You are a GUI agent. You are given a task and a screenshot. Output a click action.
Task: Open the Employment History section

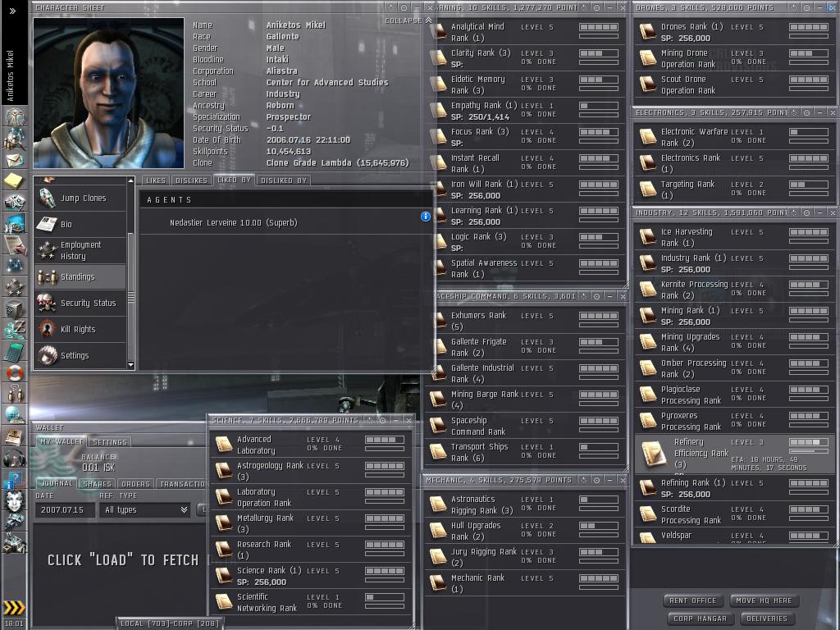click(x=80, y=251)
